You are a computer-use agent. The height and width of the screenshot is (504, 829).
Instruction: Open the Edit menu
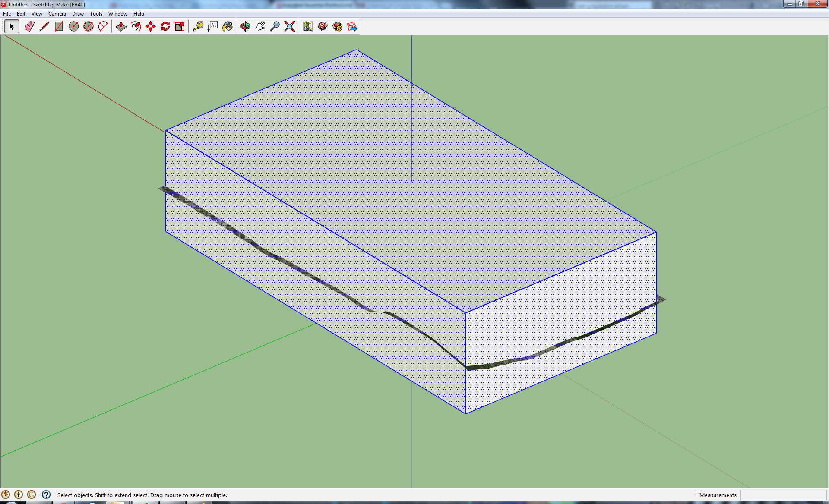click(21, 14)
